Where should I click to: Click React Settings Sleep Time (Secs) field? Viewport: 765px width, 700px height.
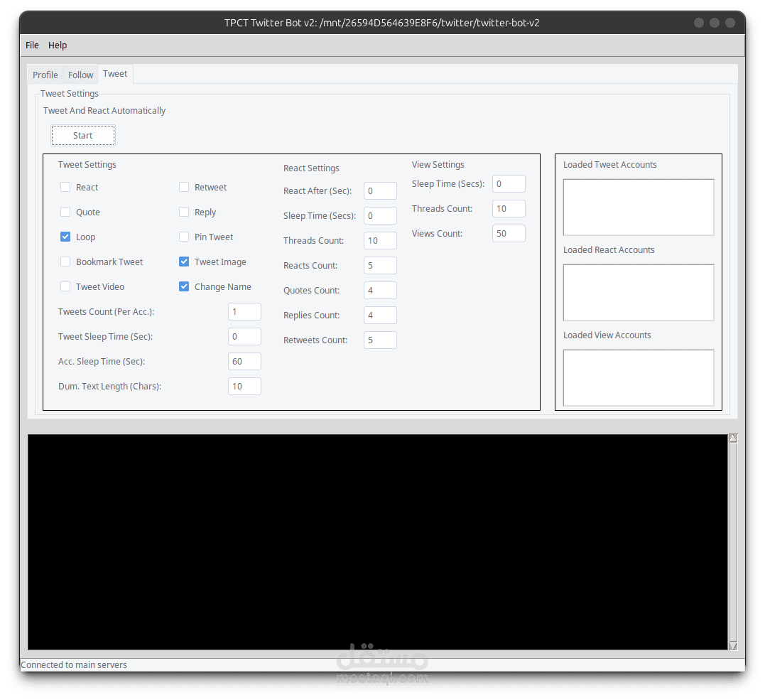tap(380, 216)
